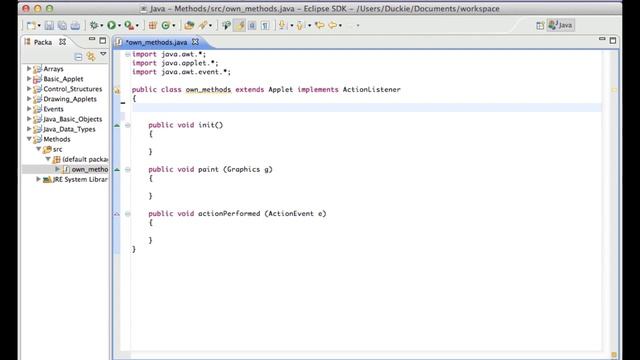Click Collapse All in Package Explorer
640x360 pixels.
(78, 56)
